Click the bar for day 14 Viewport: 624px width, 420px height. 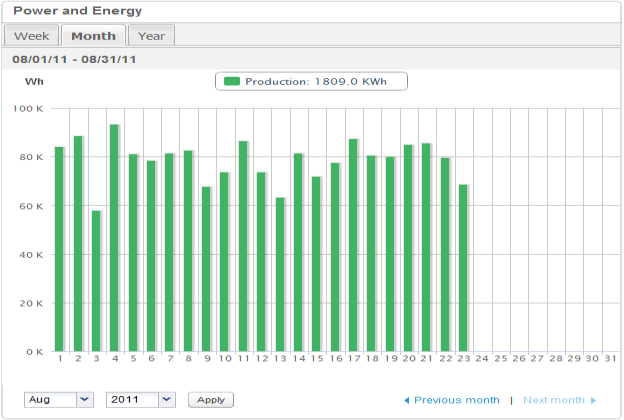pyautogui.click(x=298, y=252)
